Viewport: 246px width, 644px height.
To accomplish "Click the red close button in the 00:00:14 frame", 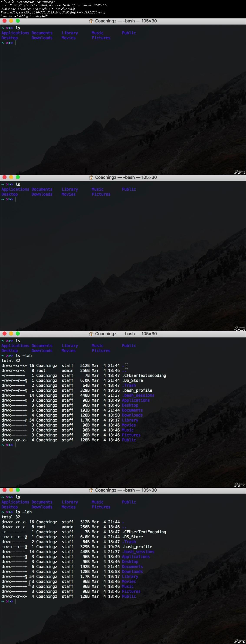I will pyautogui.click(x=4, y=21).
